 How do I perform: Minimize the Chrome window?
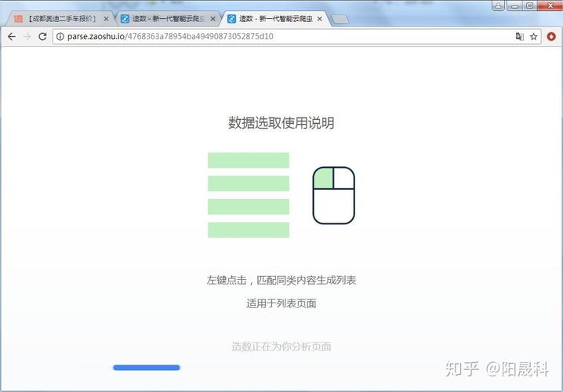point(514,5)
